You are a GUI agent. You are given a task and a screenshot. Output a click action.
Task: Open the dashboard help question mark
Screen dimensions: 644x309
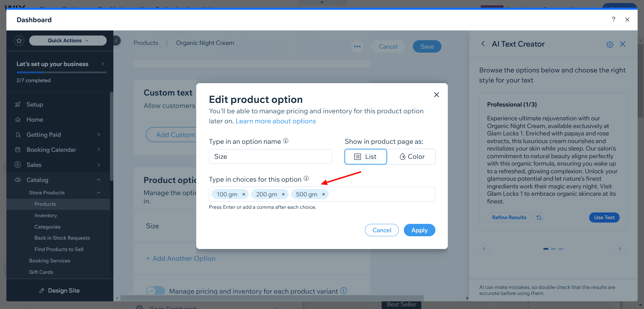(x=613, y=19)
